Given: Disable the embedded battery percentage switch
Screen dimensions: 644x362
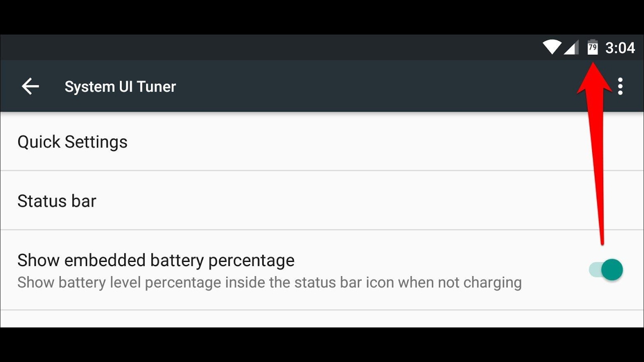Looking at the screenshot, I should coord(606,270).
